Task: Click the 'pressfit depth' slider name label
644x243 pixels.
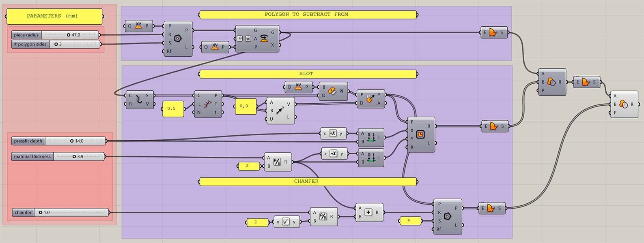Action: coord(28,141)
